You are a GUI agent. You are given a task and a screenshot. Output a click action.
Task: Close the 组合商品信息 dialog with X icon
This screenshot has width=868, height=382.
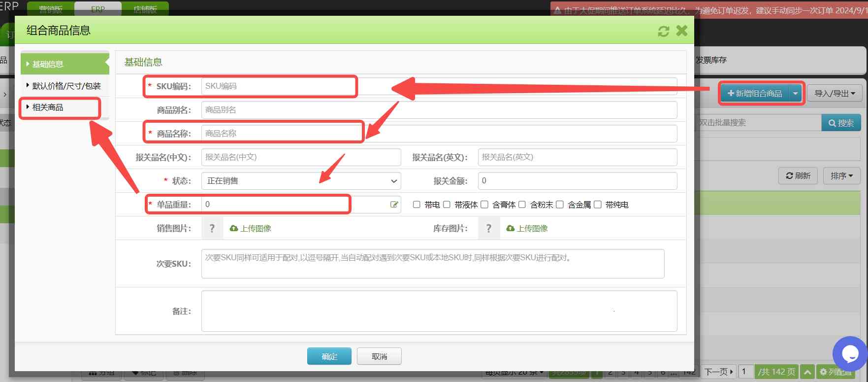[682, 31]
